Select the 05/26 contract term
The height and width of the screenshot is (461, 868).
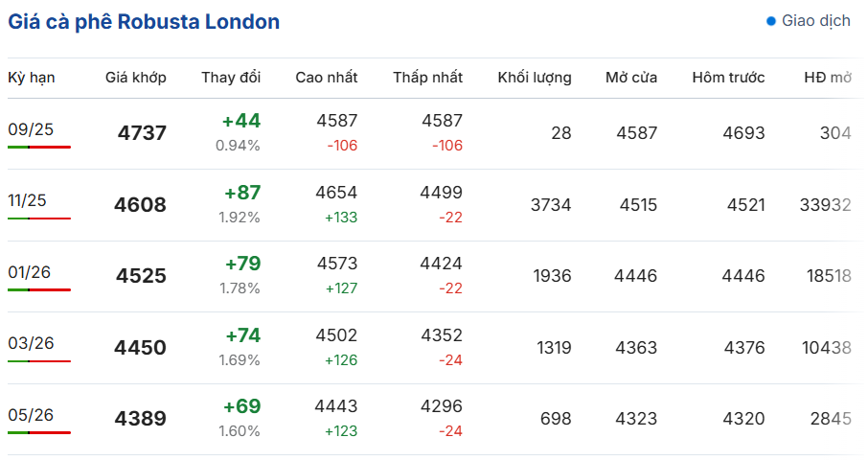click(31, 415)
